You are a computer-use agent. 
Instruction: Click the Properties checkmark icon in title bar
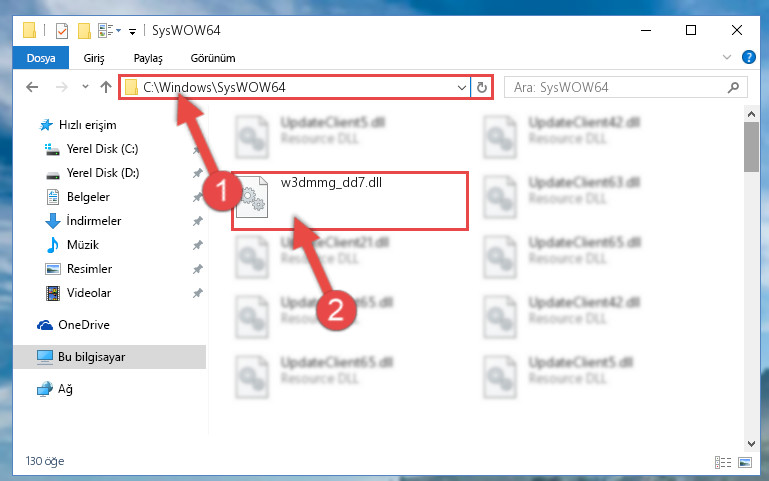(62, 31)
